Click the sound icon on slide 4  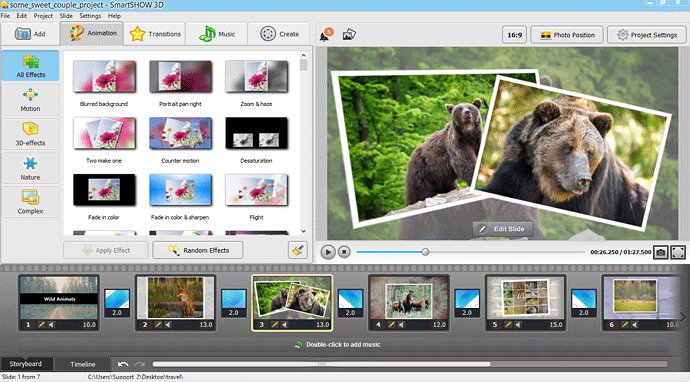tap(401, 325)
